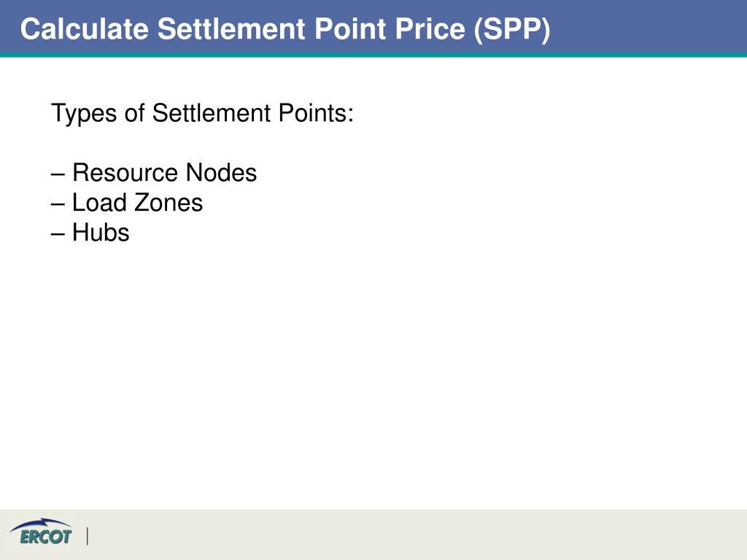Screen dimensions: 747x560
Task: Click the (SPP) abbreviation in the title
Action: (x=512, y=29)
